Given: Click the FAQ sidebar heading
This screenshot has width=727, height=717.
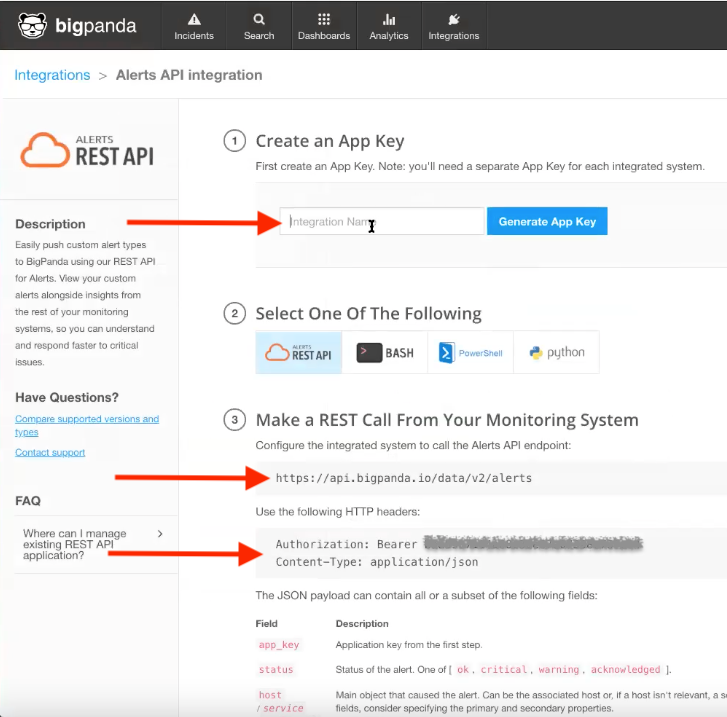Looking at the screenshot, I should [28, 501].
